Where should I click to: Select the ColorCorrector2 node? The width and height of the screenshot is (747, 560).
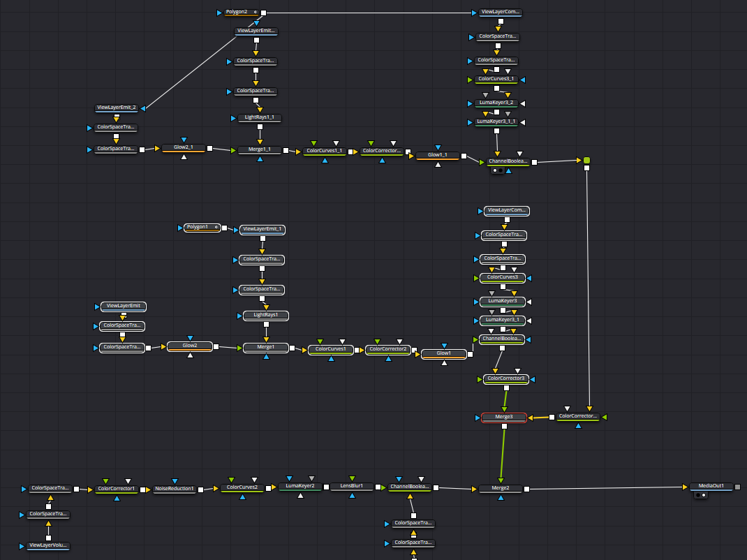click(x=387, y=349)
